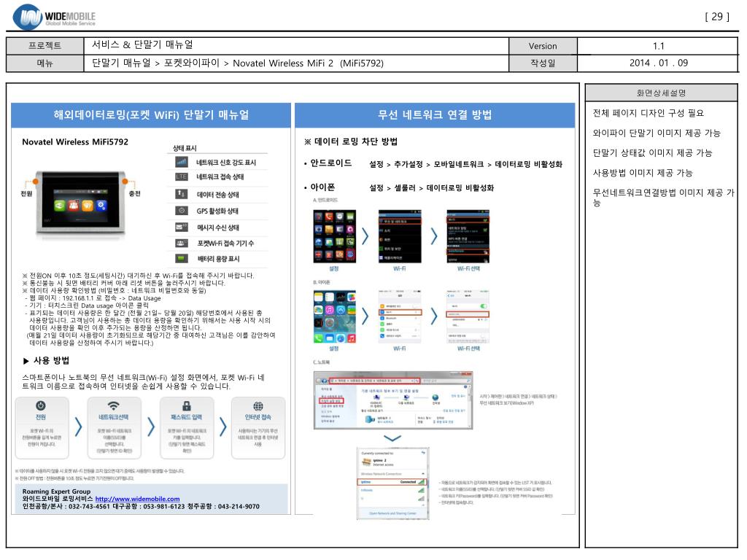Image resolution: width=747 pixels, height=560 pixels.
Task: Click the date value 2014 . 01 . 09
Action: 659,63
